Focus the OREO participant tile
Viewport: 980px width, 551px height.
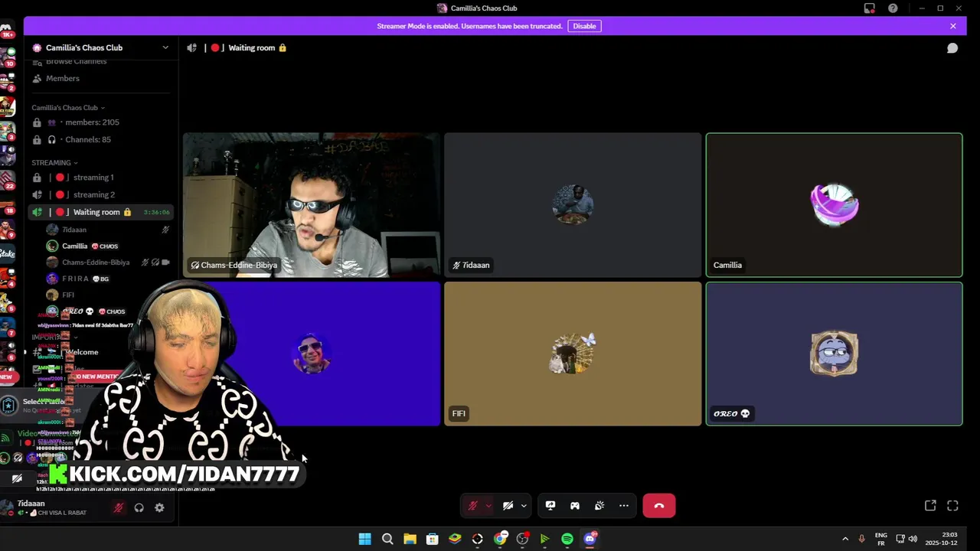pos(834,354)
